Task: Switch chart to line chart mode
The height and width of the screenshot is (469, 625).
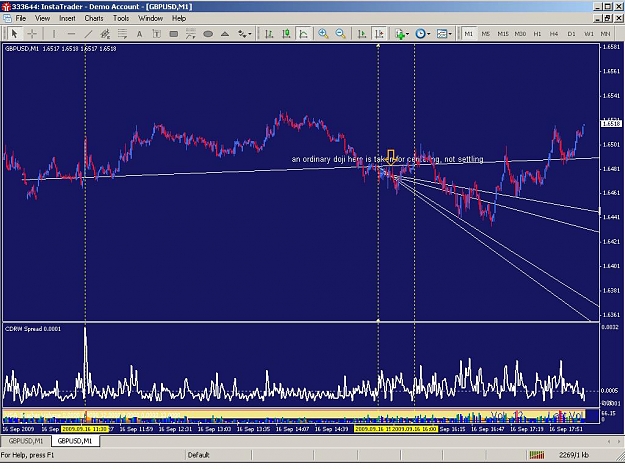Action: [303, 34]
